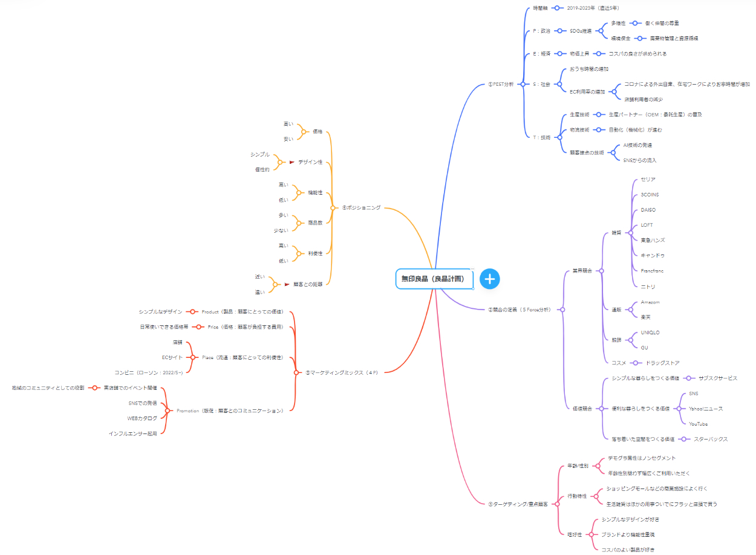
Task: Select the YouTube node
Action: pos(698,424)
